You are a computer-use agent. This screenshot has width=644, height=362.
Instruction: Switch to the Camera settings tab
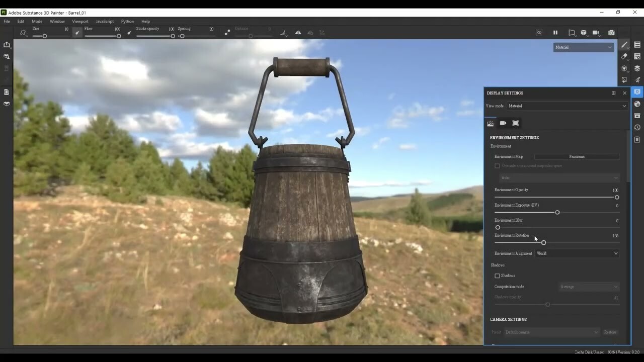click(503, 123)
